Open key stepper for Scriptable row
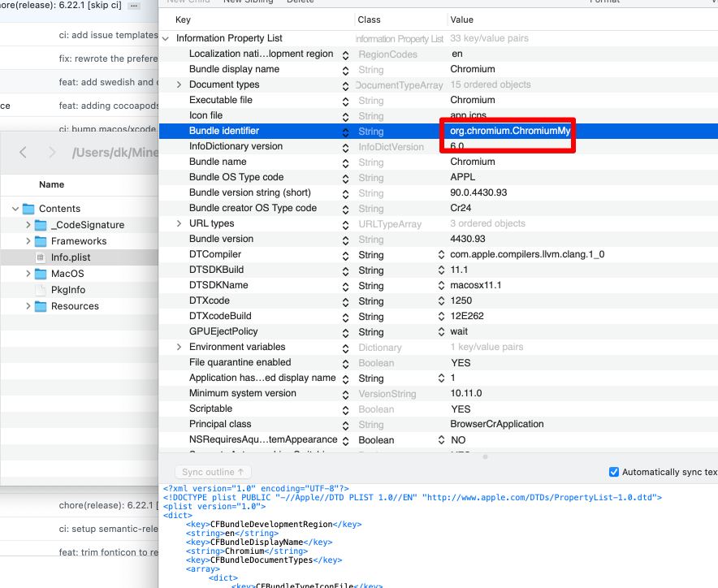This screenshot has width=718, height=588. 346,410
